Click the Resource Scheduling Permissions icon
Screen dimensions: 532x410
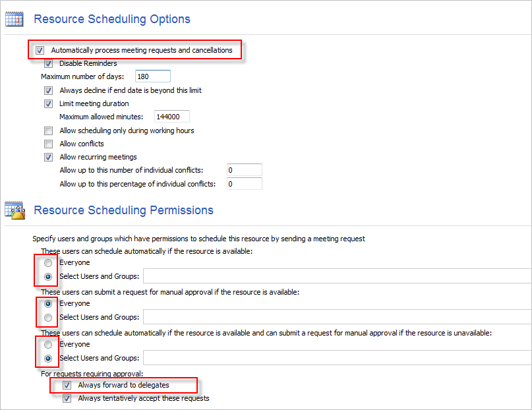14,210
